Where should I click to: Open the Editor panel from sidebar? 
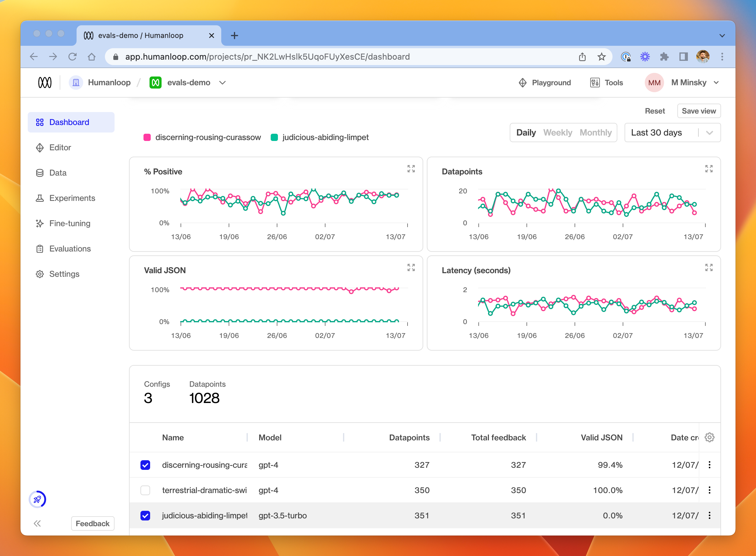(x=60, y=147)
